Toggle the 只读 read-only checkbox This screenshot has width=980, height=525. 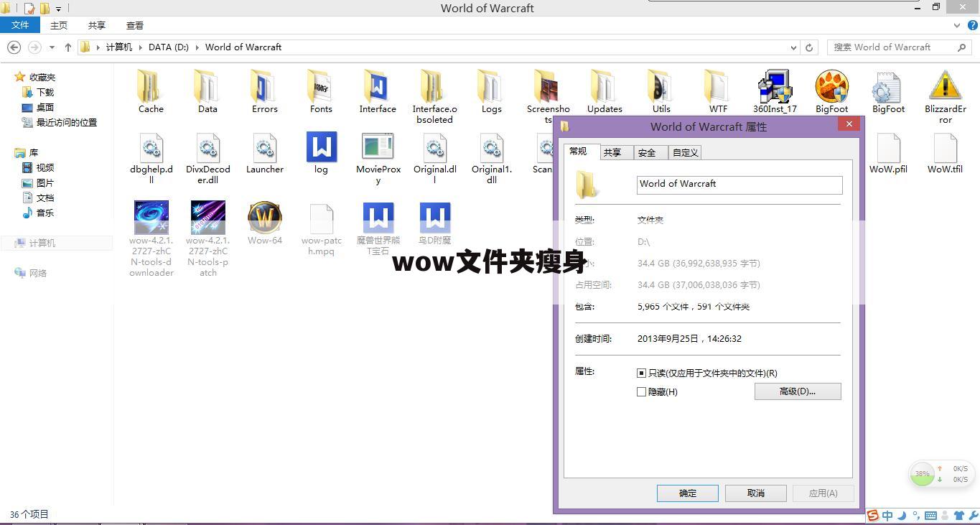[x=641, y=373]
